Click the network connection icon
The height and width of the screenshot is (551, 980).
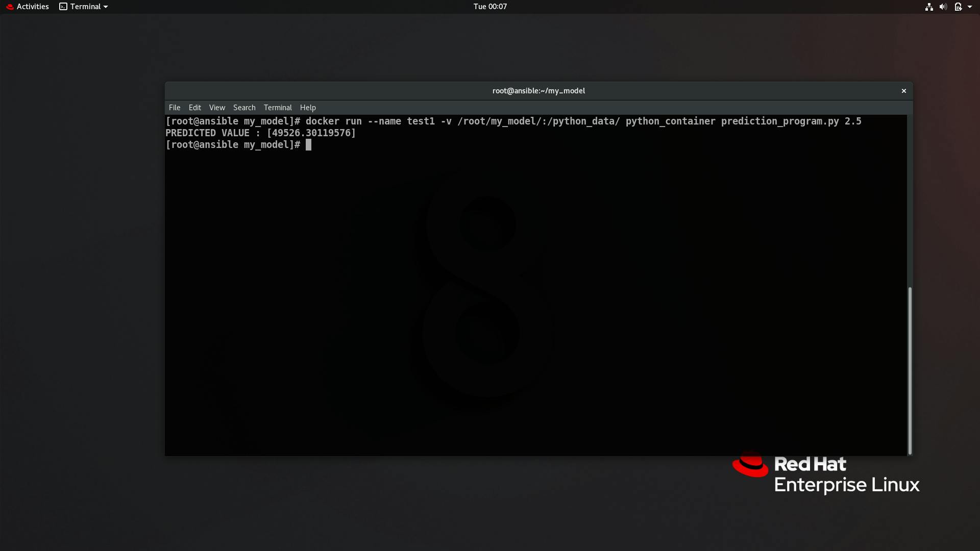pyautogui.click(x=929, y=7)
